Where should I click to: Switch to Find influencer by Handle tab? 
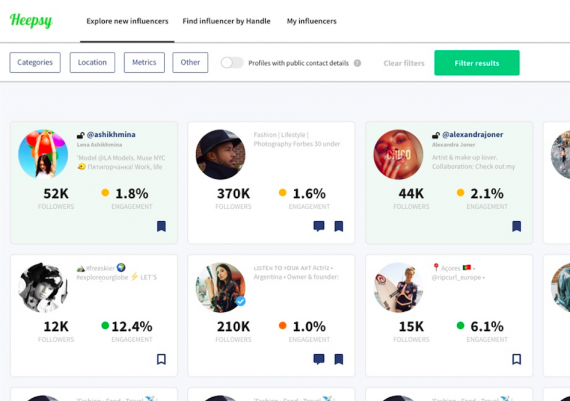[226, 21]
